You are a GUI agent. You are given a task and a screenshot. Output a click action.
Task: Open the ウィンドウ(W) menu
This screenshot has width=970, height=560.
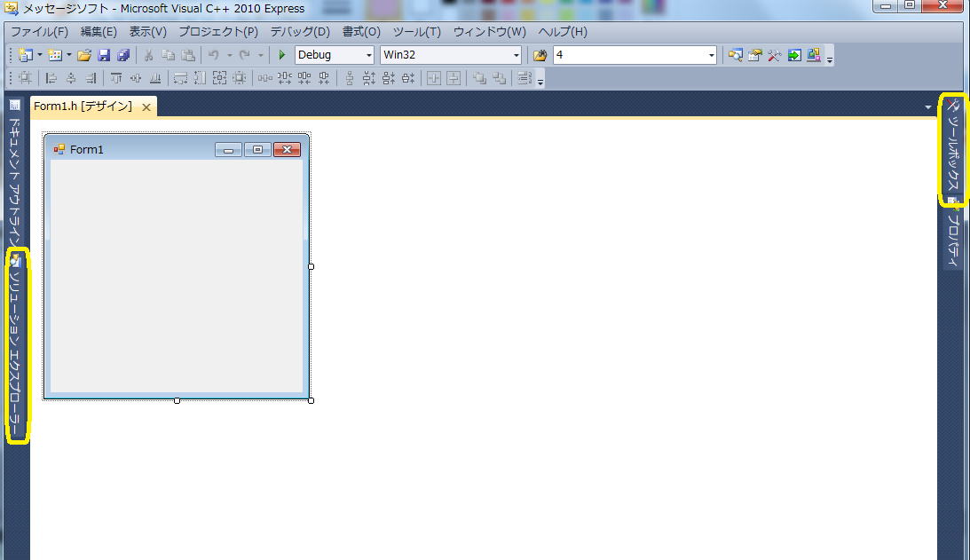pos(489,32)
